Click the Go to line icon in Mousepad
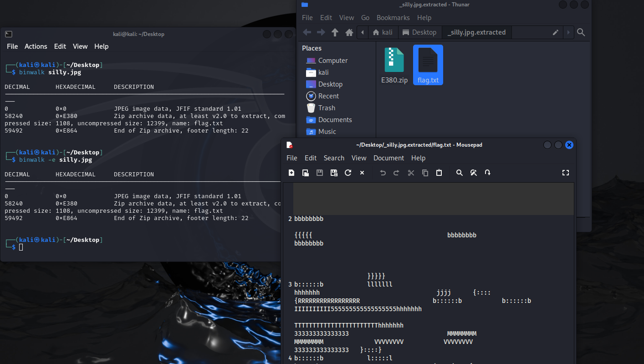644x364 pixels. coord(488,173)
